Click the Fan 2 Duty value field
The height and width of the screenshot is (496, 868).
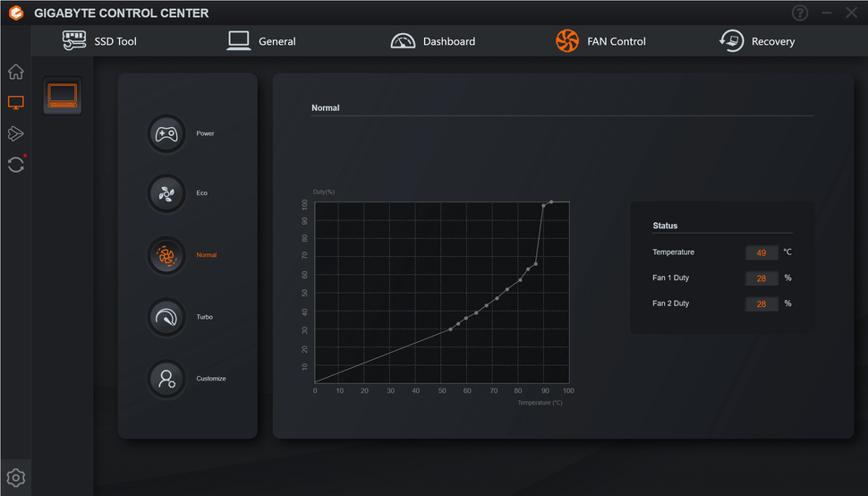[x=762, y=304]
